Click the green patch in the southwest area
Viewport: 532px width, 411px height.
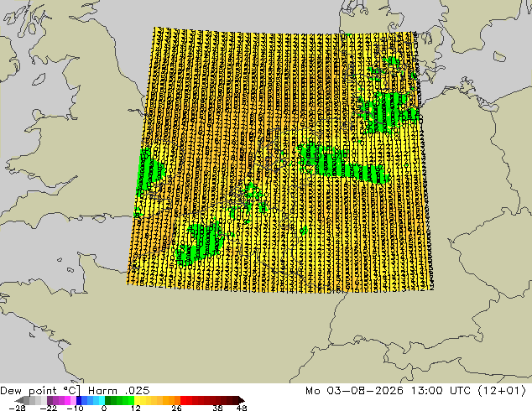click(x=201, y=243)
